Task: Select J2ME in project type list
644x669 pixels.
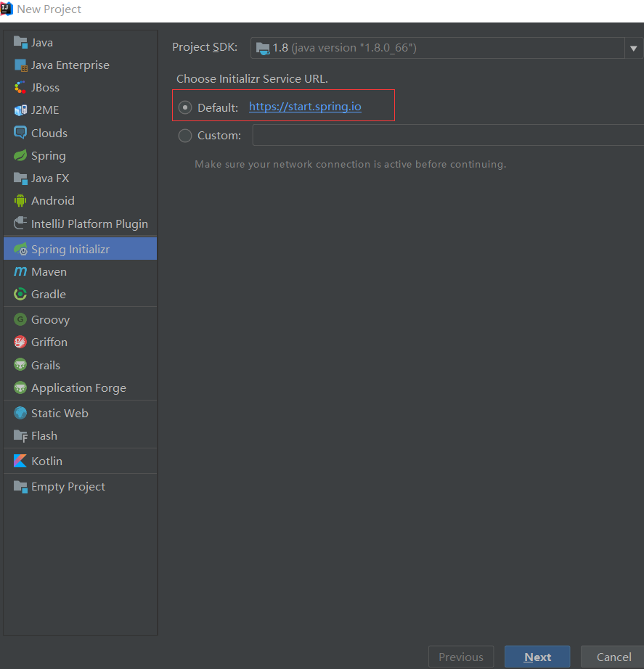Action: click(45, 110)
